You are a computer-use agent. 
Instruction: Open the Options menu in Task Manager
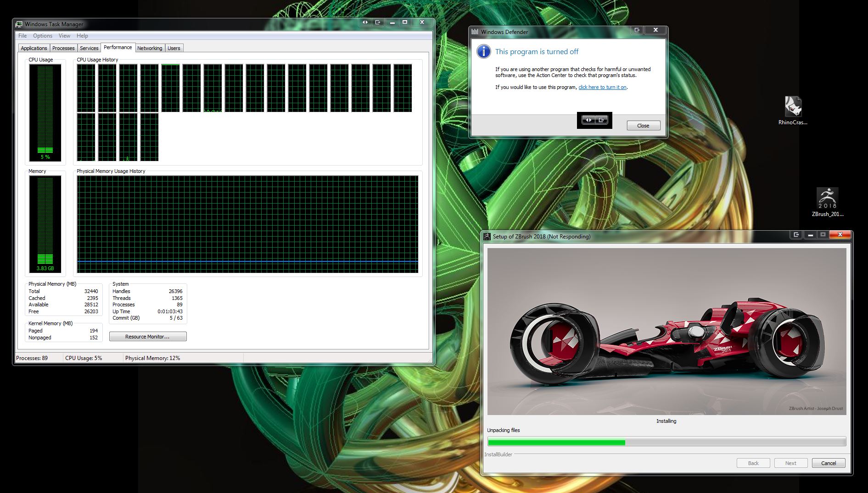43,36
